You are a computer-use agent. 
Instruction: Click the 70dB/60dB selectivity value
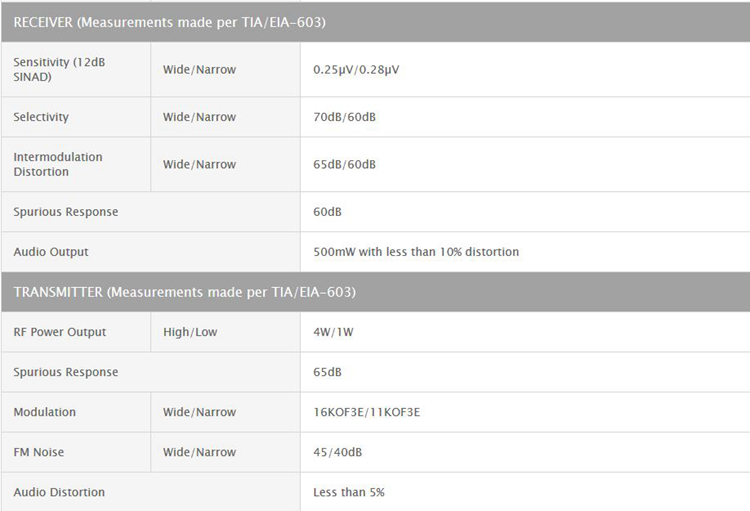coord(344,117)
